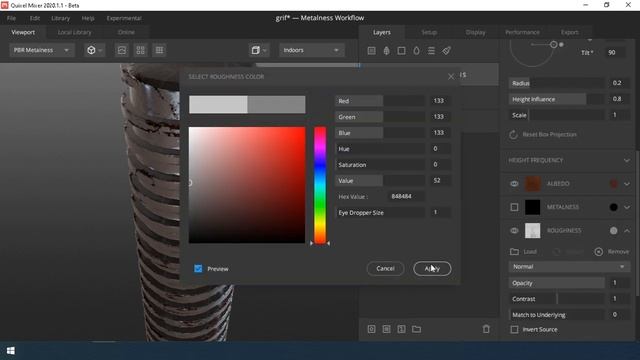Open the Edit menu

coord(35,18)
